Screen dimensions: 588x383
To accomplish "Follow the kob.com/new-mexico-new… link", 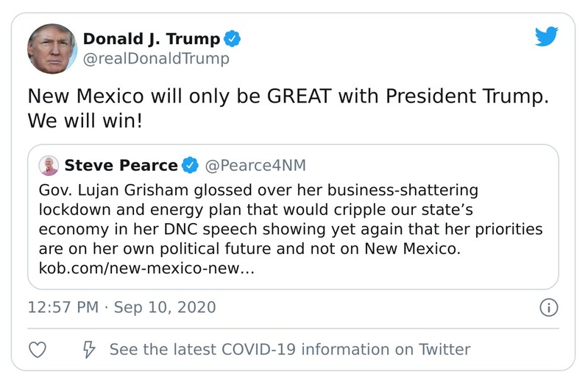I will [x=146, y=269].
